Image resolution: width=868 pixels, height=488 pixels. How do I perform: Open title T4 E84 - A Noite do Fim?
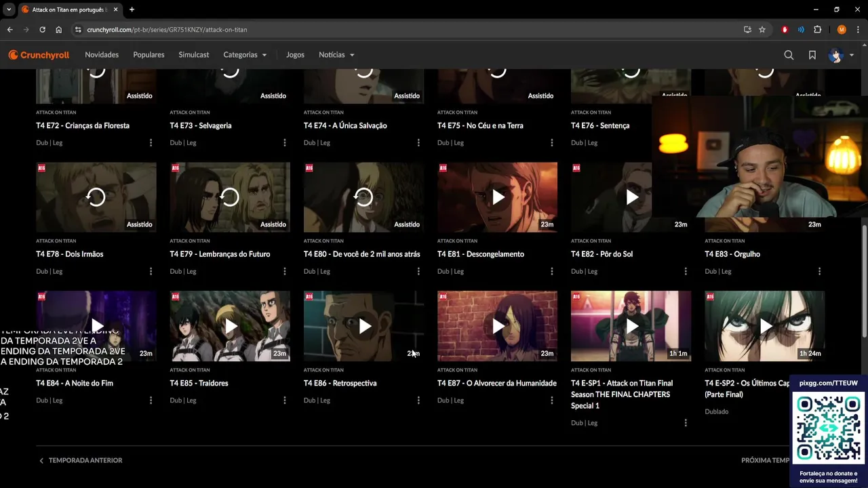click(x=75, y=383)
